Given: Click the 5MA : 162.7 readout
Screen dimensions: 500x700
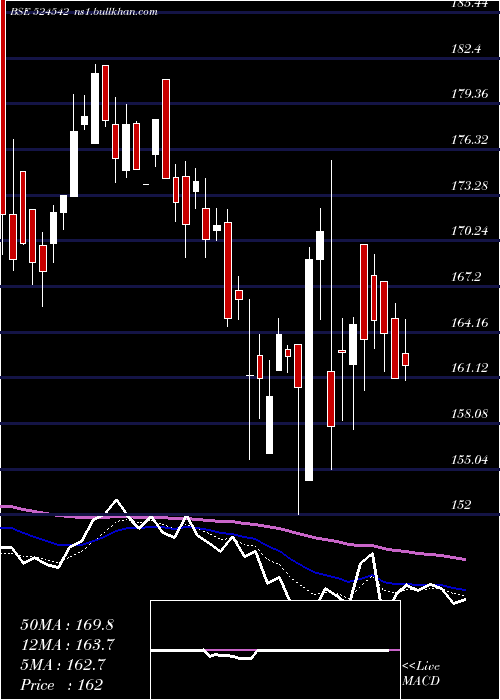Looking at the screenshot, I should [x=63, y=665].
